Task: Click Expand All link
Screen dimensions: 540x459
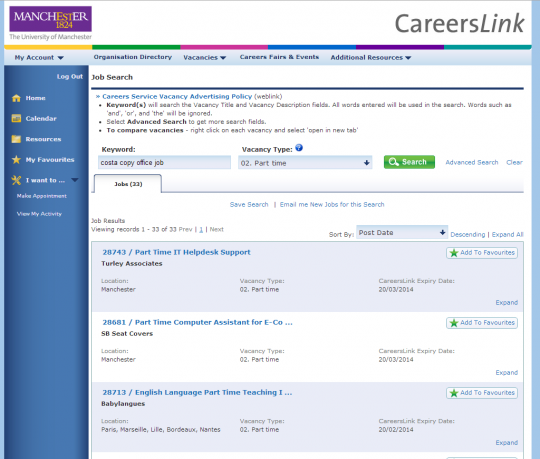Action: (x=508, y=234)
